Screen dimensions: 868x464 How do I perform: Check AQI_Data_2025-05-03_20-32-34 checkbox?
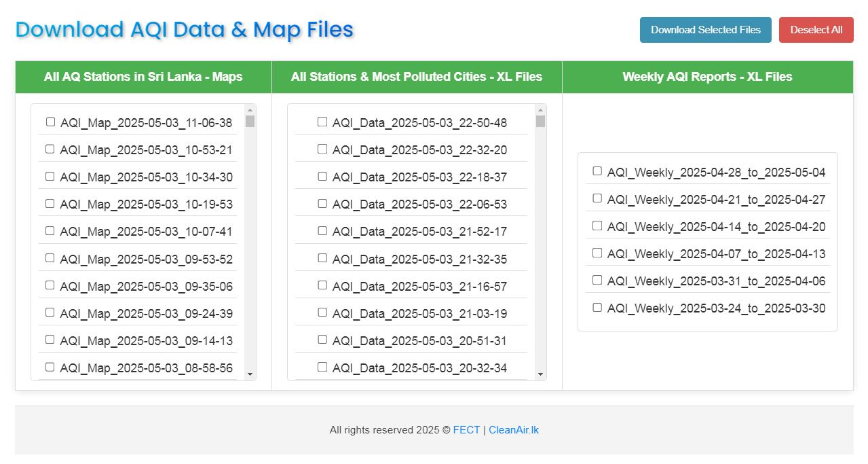322,367
